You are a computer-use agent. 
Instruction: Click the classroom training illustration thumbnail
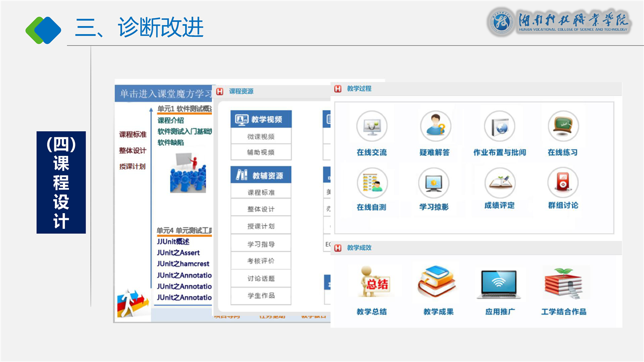point(188,172)
